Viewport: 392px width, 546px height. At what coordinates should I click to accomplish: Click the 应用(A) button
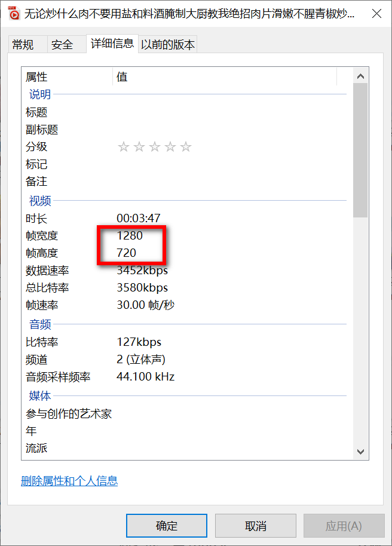tap(344, 526)
